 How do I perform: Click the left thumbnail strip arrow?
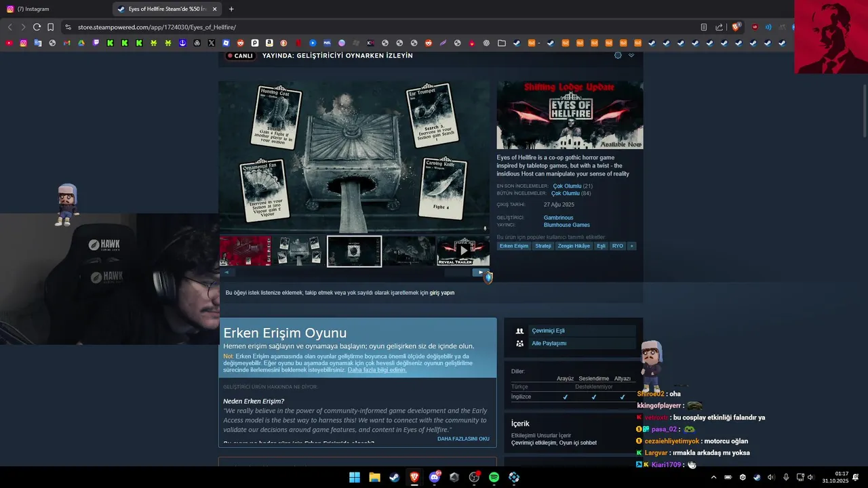click(227, 272)
